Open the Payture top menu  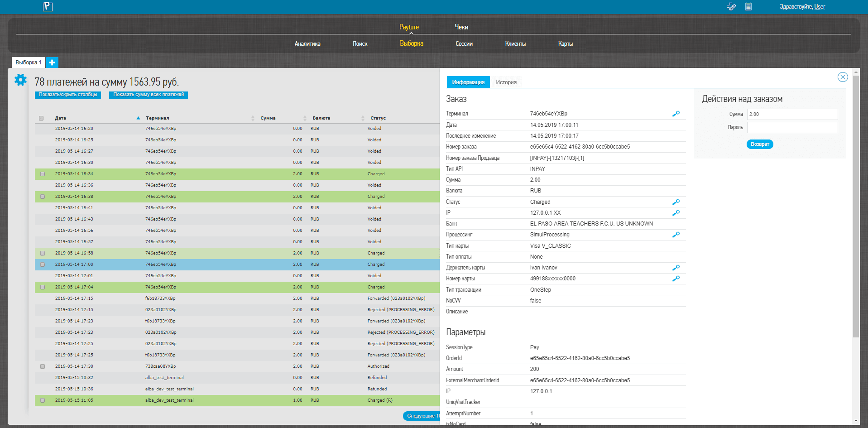coord(409,27)
